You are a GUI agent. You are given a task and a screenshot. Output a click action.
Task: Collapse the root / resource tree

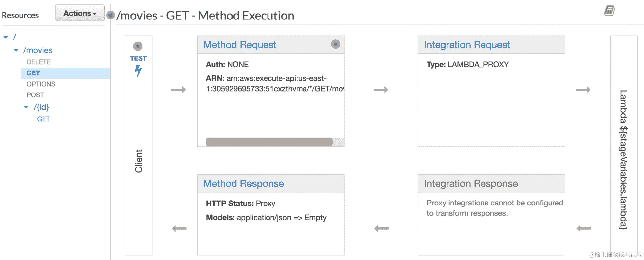(6, 37)
